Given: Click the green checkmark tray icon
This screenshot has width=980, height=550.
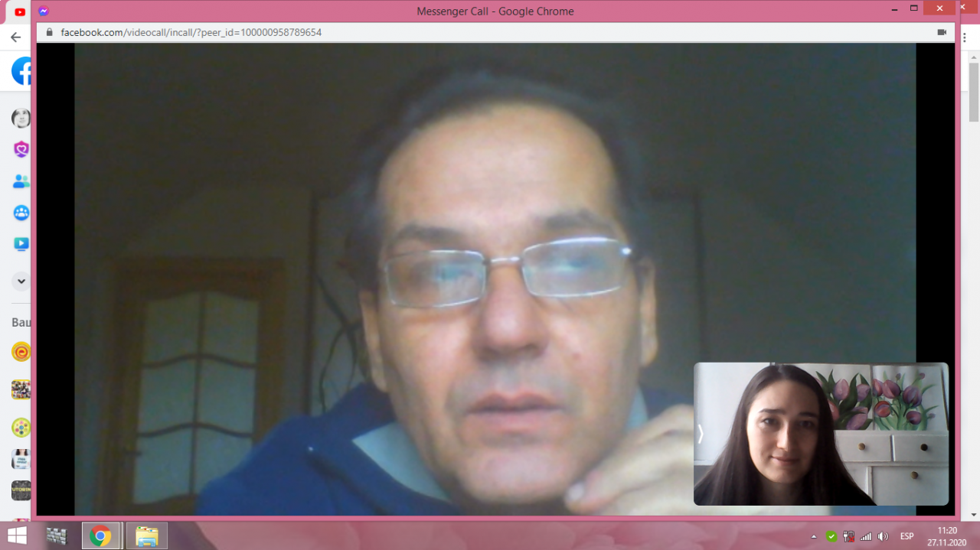Looking at the screenshot, I should (831, 536).
